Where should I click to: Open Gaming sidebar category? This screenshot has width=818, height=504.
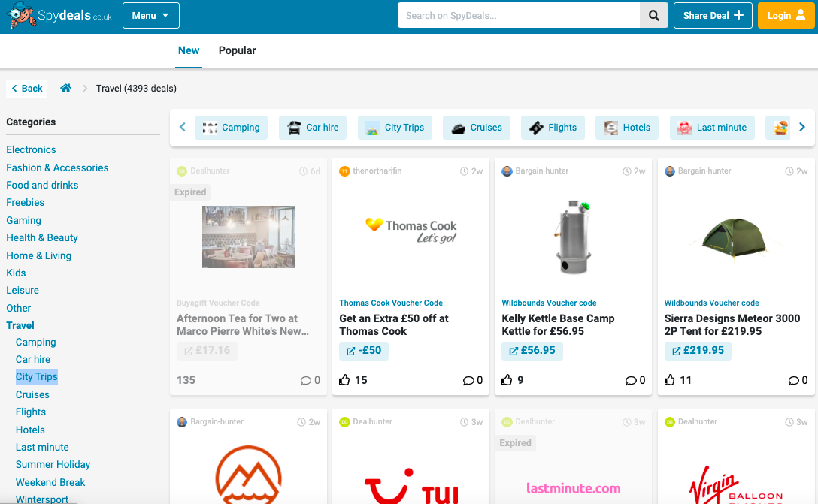(x=23, y=221)
